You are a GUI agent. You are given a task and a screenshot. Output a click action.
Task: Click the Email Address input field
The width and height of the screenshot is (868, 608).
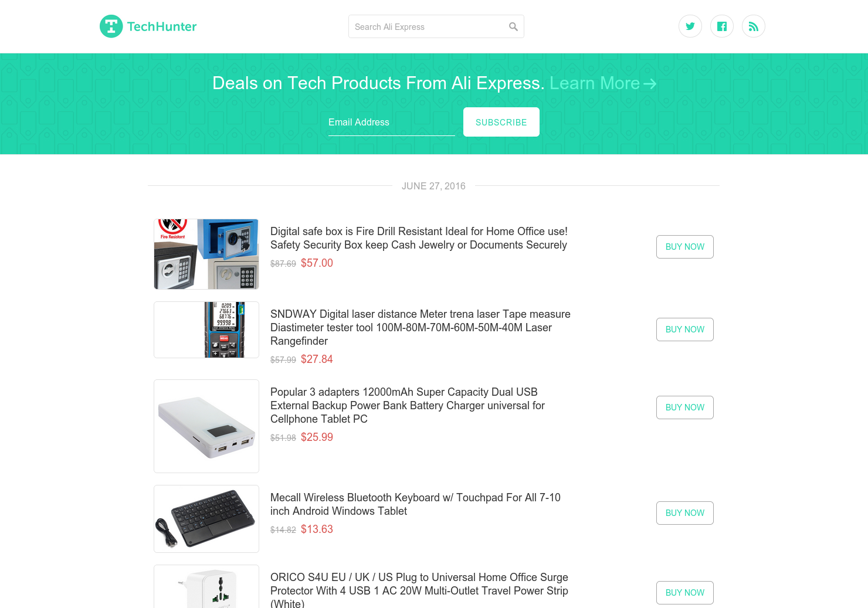(x=392, y=122)
